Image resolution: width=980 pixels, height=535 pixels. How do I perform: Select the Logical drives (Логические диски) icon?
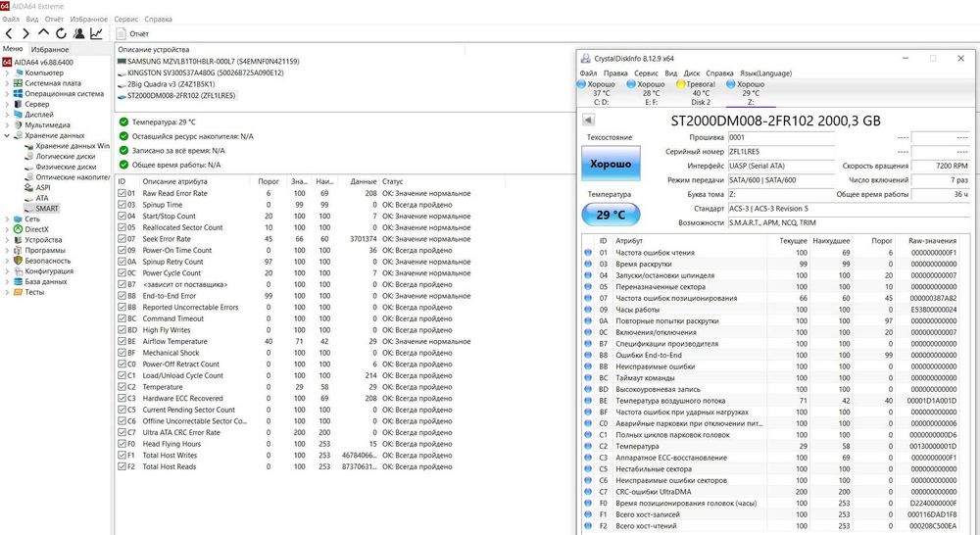tap(28, 156)
